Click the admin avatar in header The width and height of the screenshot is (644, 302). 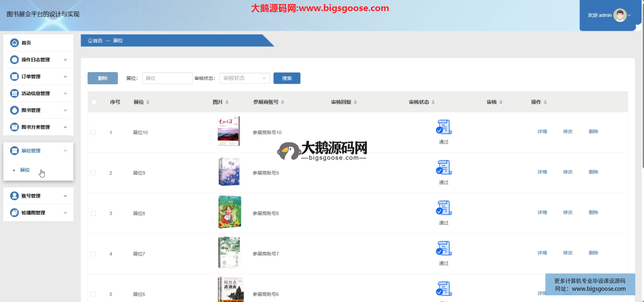[620, 15]
